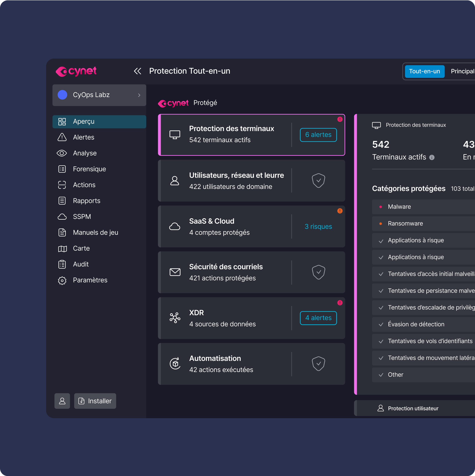Image resolution: width=475 pixels, height=476 pixels.
Task: Select Manuels de jeu menu item
Action: pos(95,233)
